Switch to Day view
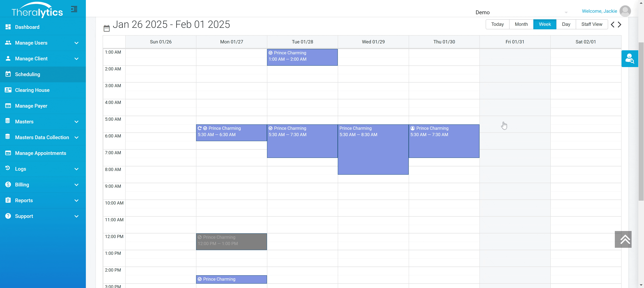The width and height of the screenshot is (644, 288). click(x=566, y=24)
